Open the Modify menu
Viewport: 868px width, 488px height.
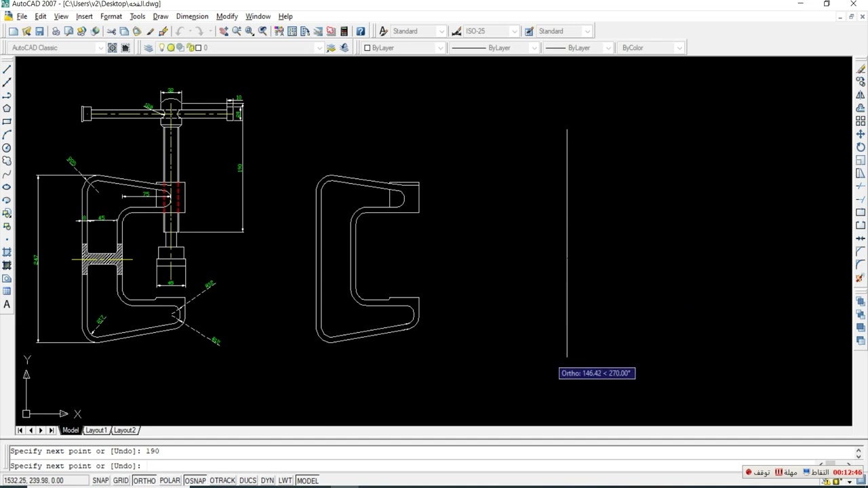click(226, 16)
